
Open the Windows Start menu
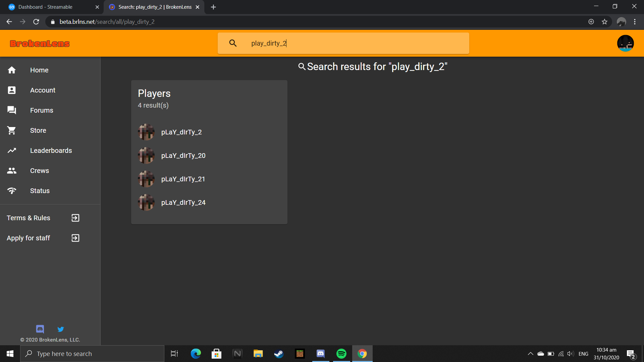pos(10,354)
